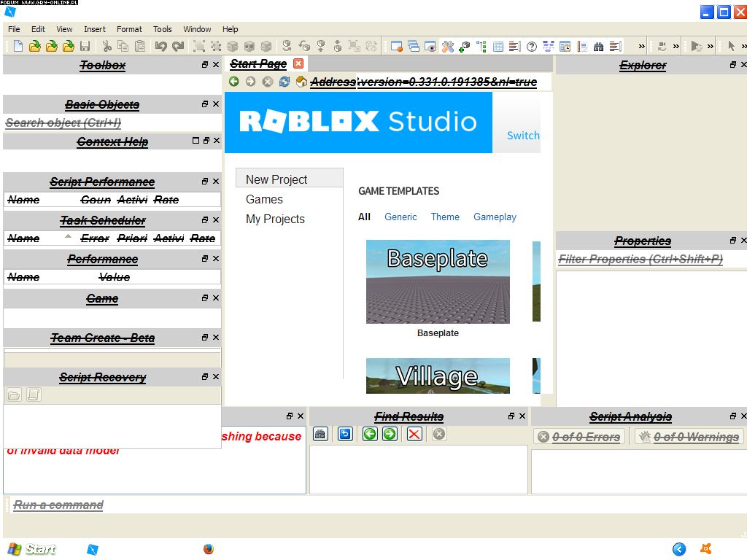Expand overflow chevron next to play icon
Image resolution: width=747 pixels, height=560 pixels.
coord(711,46)
